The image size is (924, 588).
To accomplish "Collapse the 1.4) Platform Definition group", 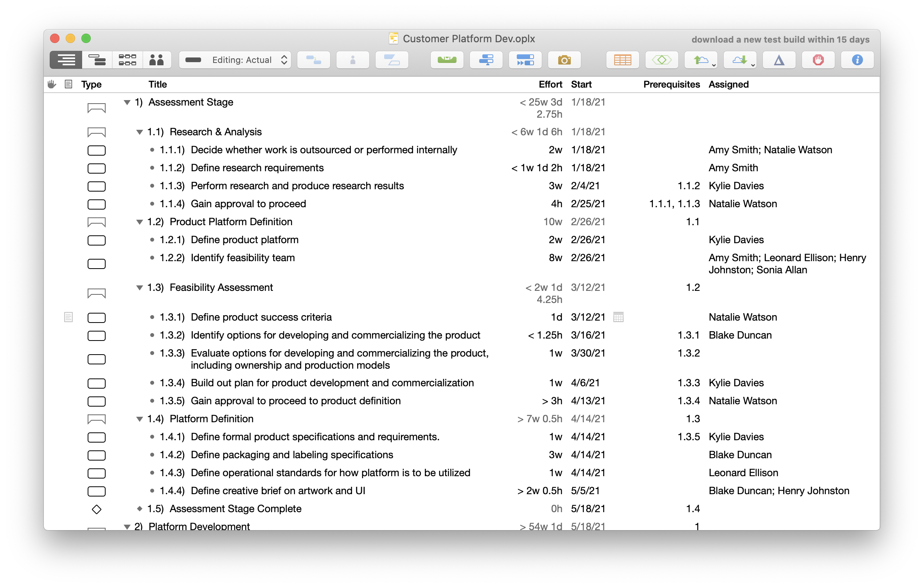I will (x=140, y=419).
